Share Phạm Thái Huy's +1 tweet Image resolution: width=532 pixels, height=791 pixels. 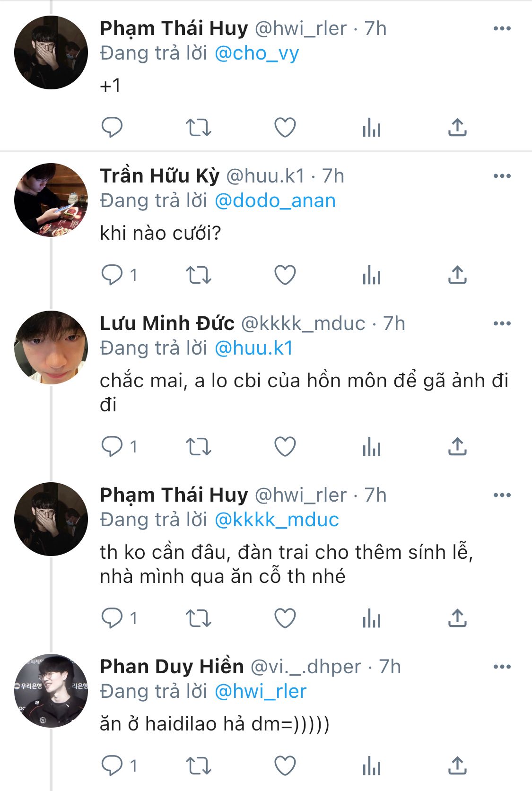[457, 128]
